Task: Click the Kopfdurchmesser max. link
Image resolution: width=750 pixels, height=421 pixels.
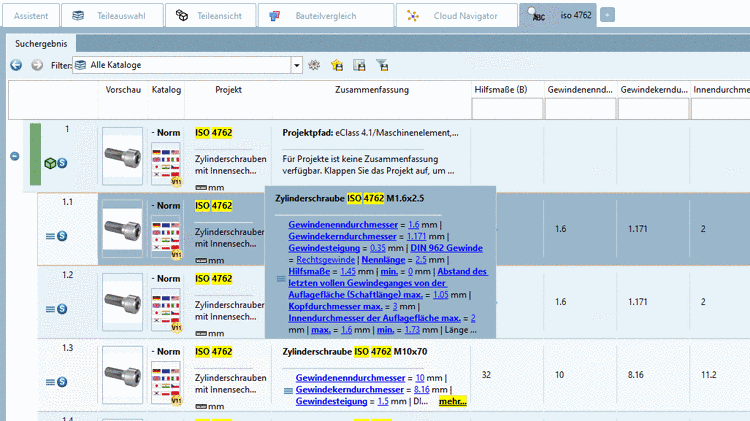Action: [x=335, y=306]
